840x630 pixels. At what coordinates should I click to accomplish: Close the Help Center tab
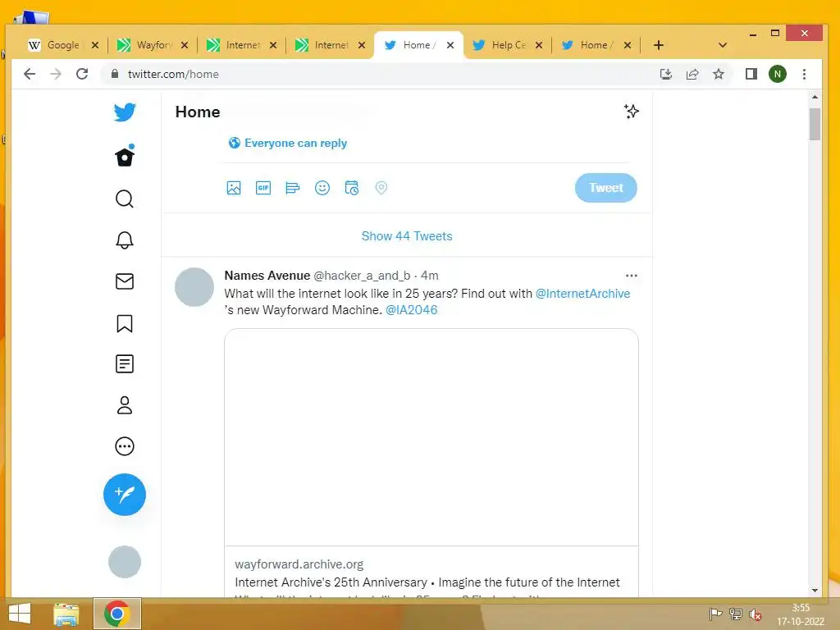(x=539, y=45)
